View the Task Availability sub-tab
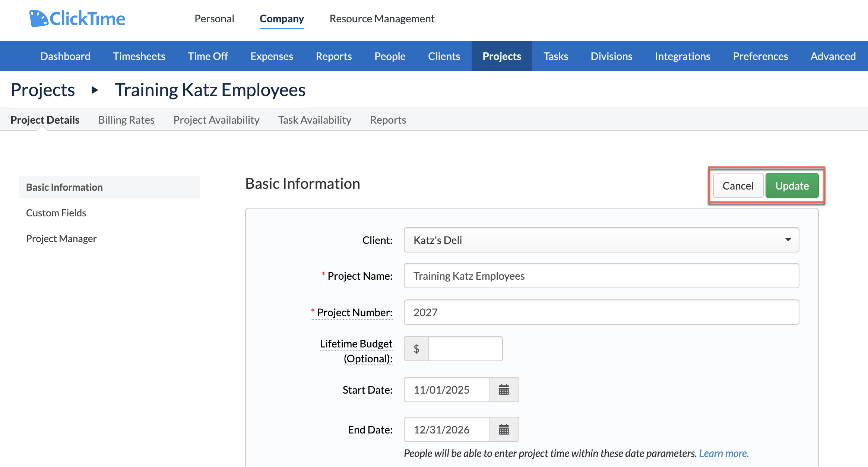The height and width of the screenshot is (467, 868). [314, 120]
